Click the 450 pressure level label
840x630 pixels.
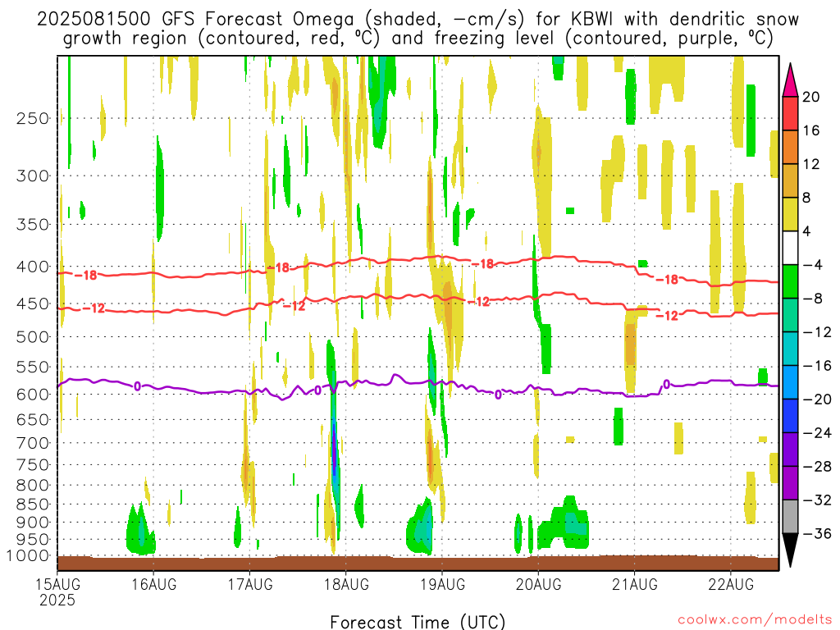pyautogui.click(x=33, y=304)
